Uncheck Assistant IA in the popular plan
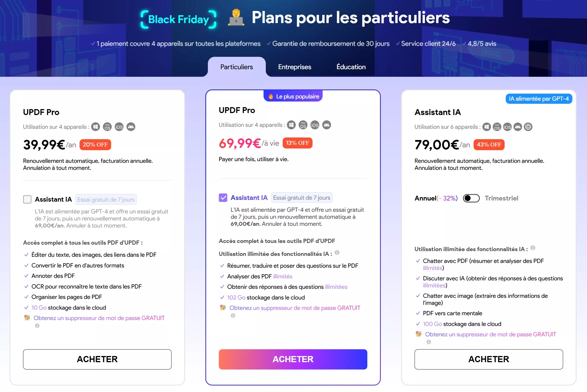 (223, 198)
